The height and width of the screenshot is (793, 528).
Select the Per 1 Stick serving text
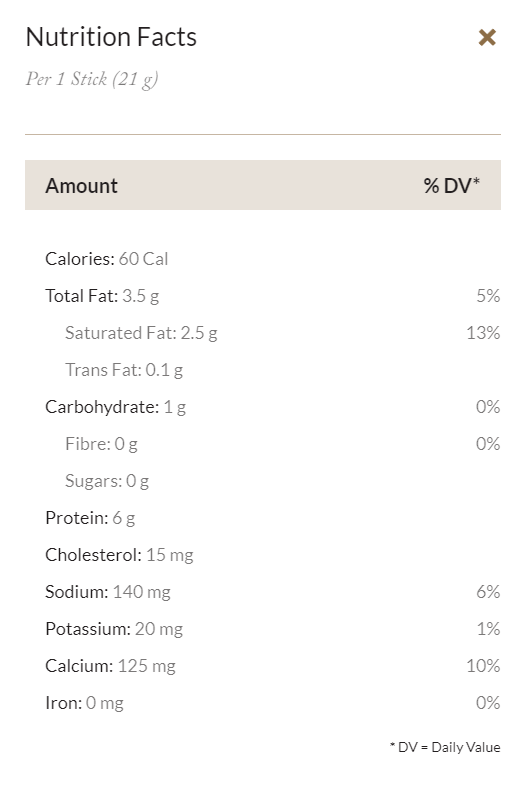[92, 79]
